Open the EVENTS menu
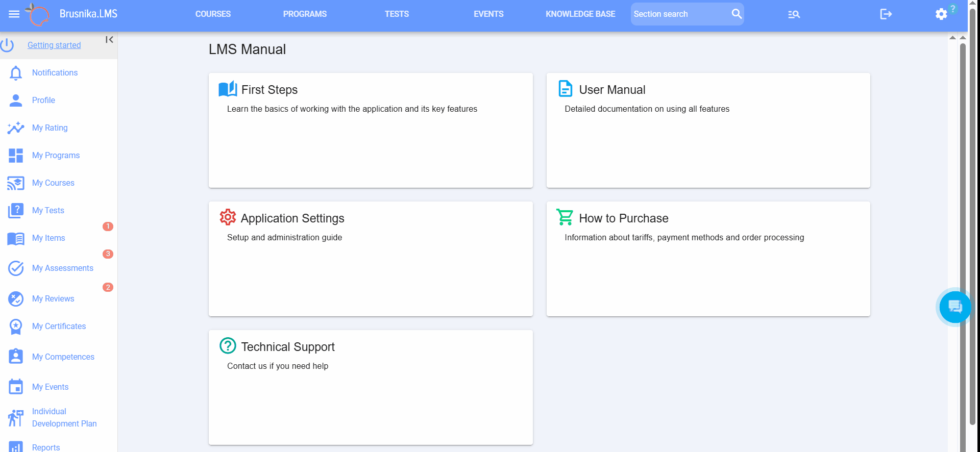 [x=488, y=14]
